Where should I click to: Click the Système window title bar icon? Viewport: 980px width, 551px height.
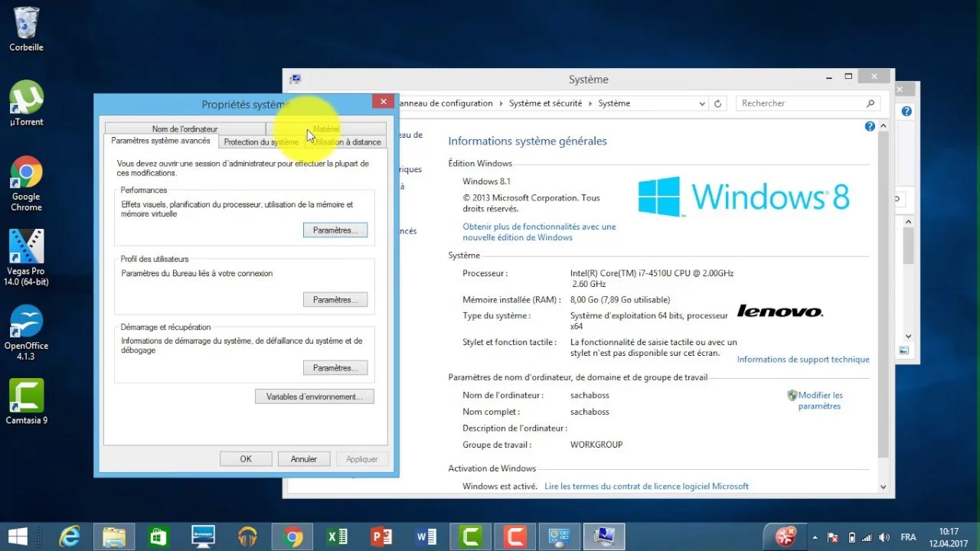[295, 79]
